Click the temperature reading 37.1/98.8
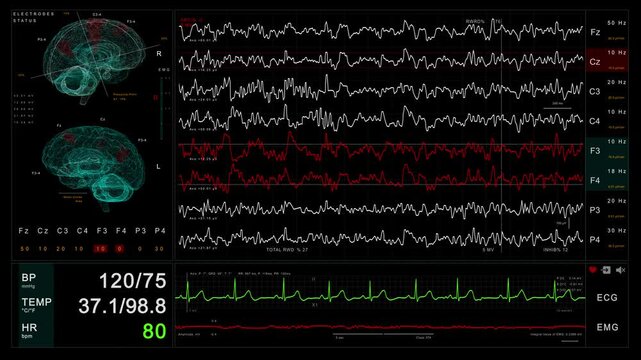Viewport: 641px width, 360px height. 122,306
